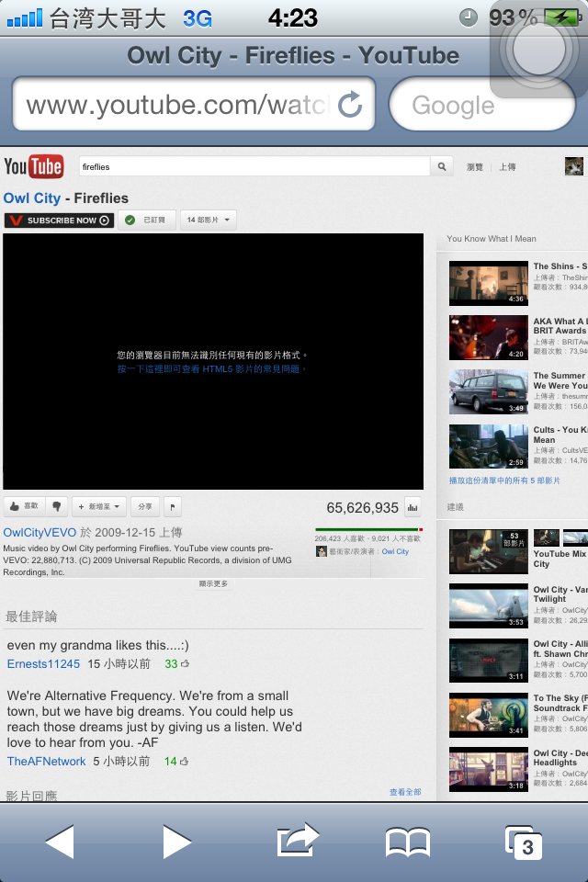
Task: Open the To The Sky video thumbnail
Action: tap(489, 715)
